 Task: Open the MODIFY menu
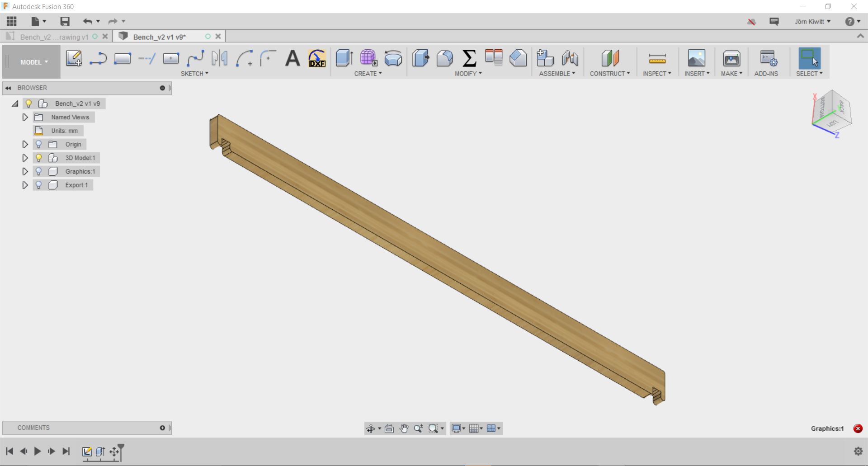point(468,73)
